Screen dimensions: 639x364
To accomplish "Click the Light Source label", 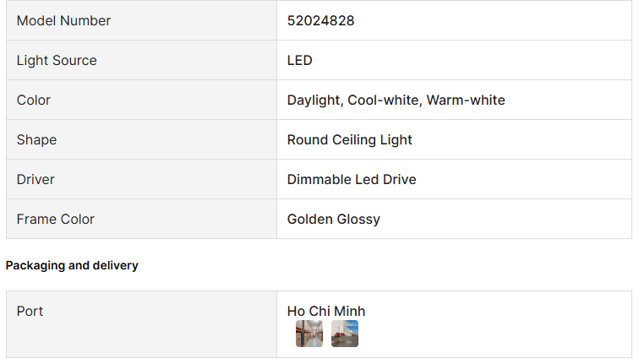I will pos(57,60).
